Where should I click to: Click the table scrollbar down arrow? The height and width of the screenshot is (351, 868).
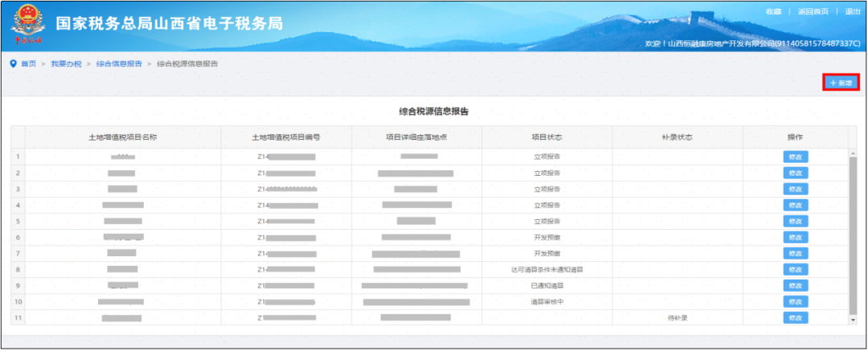[853, 320]
